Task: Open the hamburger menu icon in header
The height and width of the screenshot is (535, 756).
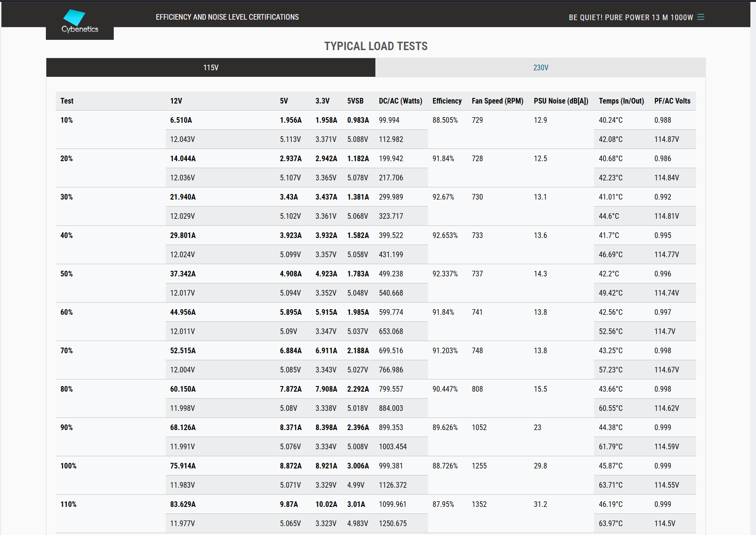Action: click(700, 17)
